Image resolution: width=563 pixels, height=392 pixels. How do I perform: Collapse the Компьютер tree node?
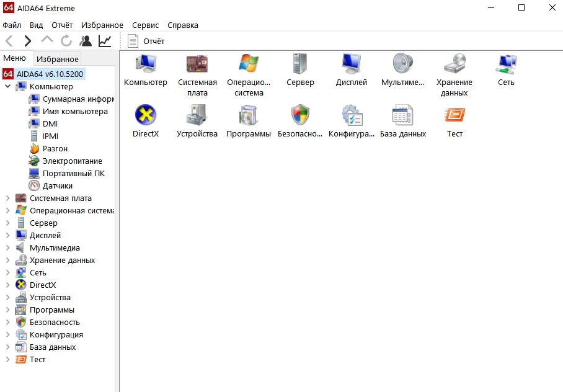click(x=7, y=87)
